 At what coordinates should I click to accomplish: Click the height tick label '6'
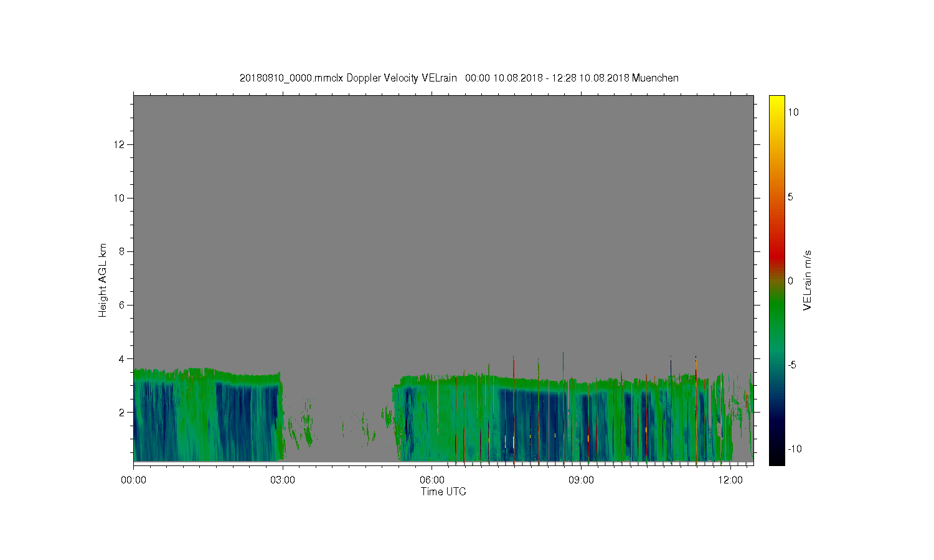(x=122, y=305)
